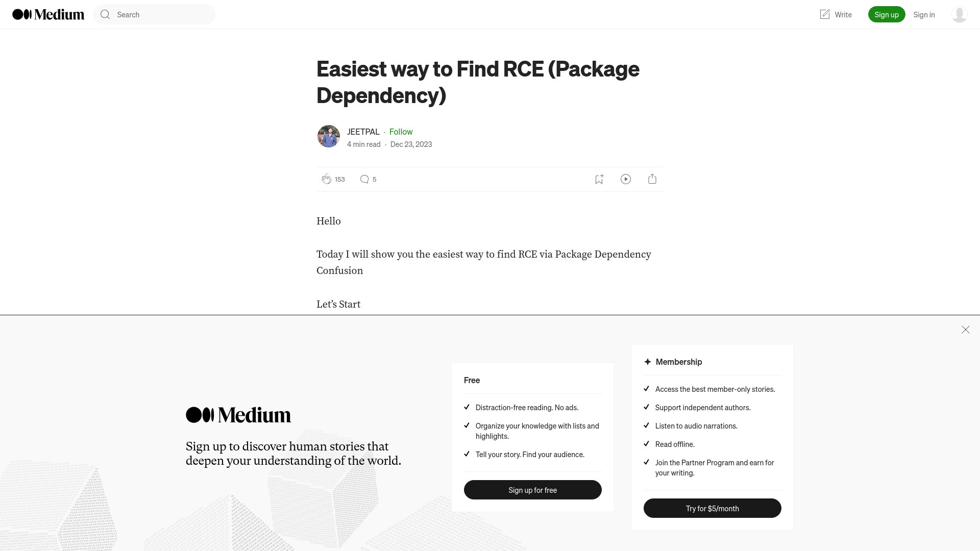Click the Medium logo in top left
The width and height of the screenshot is (980, 551).
(x=48, y=14)
